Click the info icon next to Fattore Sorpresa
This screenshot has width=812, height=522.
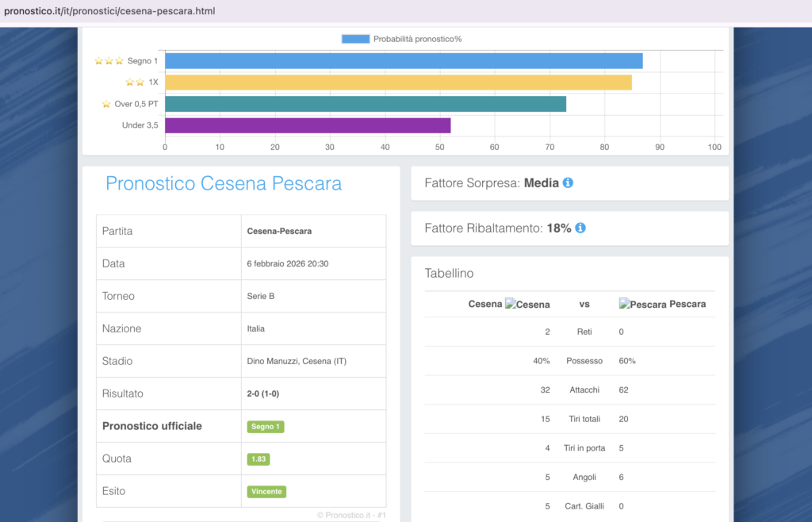click(x=568, y=182)
